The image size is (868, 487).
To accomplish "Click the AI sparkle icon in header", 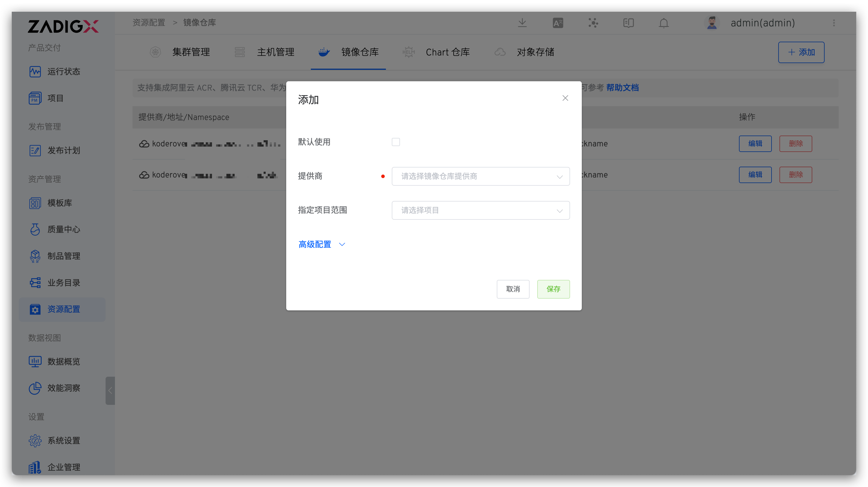I will pos(593,23).
